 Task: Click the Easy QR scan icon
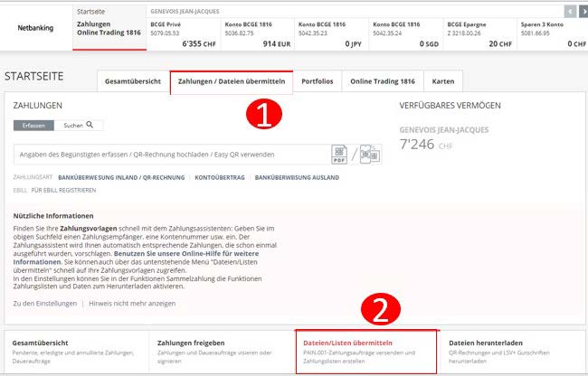370,154
